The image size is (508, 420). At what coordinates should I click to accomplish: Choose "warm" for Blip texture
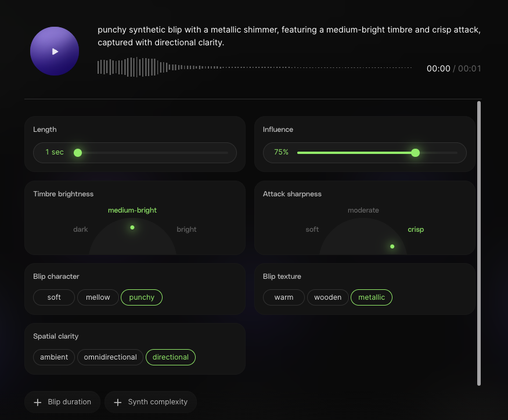[x=283, y=297]
